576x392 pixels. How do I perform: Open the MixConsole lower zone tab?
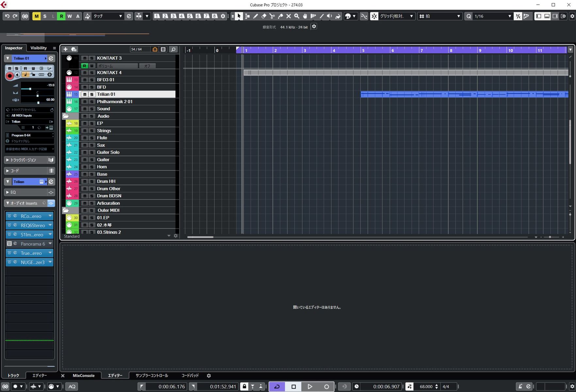pyautogui.click(x=84, y=376)
